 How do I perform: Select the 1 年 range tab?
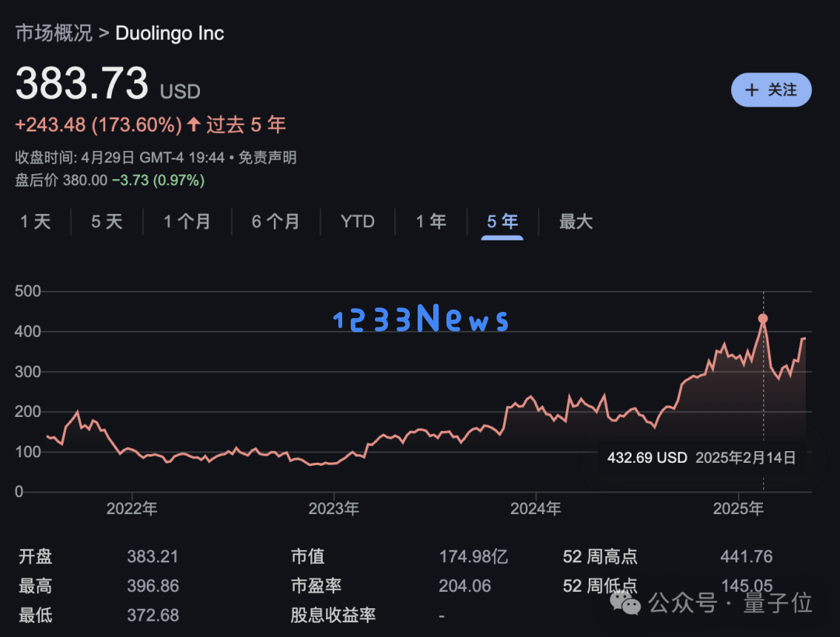pyautogui.click(x=431, y=221)
